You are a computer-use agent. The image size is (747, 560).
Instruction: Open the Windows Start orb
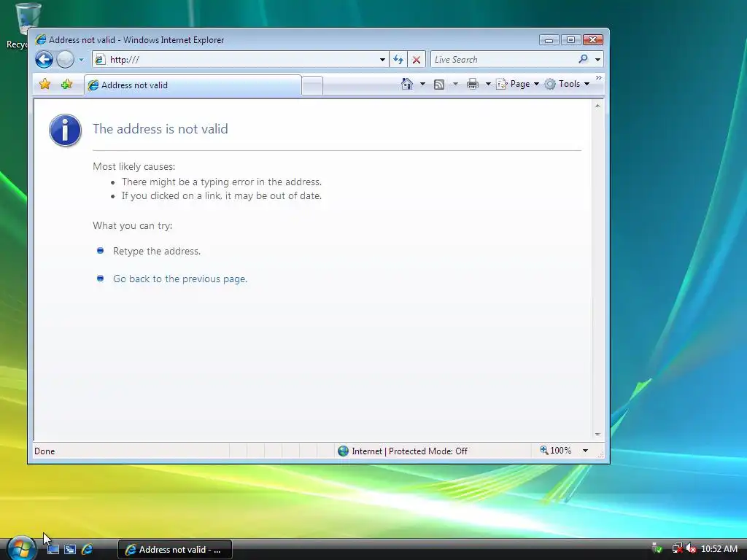21,548
